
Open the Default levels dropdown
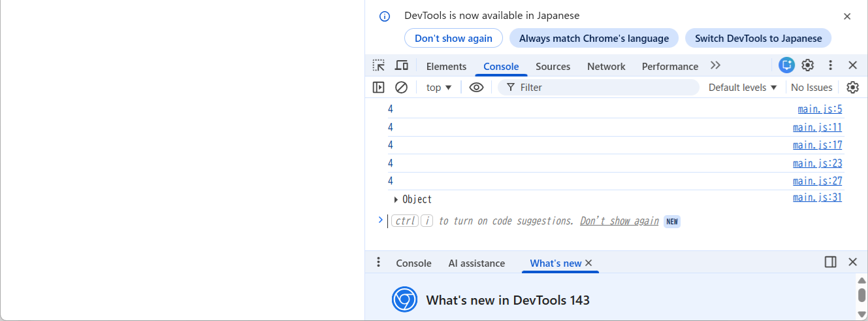point(743,88)
